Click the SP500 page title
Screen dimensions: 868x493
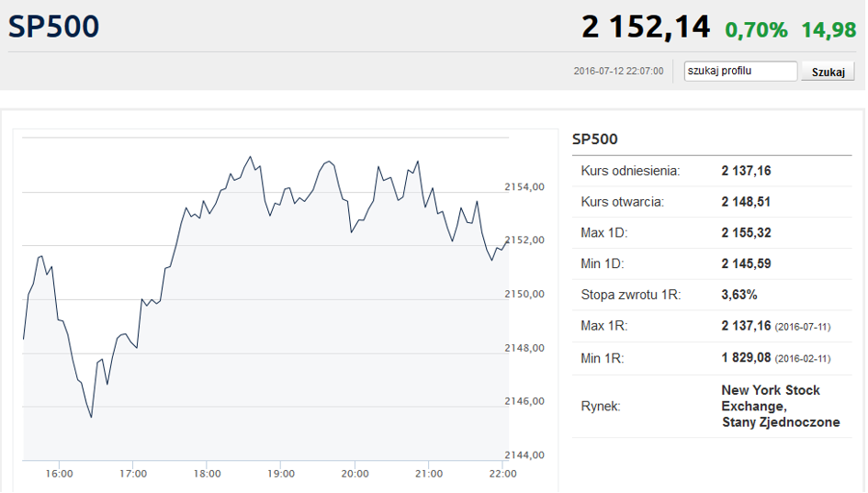click(53, 26)
